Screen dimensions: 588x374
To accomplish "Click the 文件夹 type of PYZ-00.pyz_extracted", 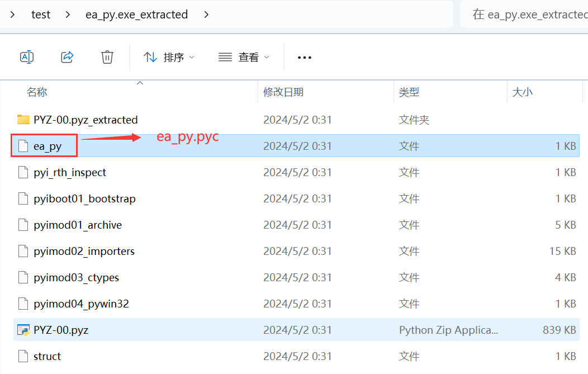I will (414, 120).
